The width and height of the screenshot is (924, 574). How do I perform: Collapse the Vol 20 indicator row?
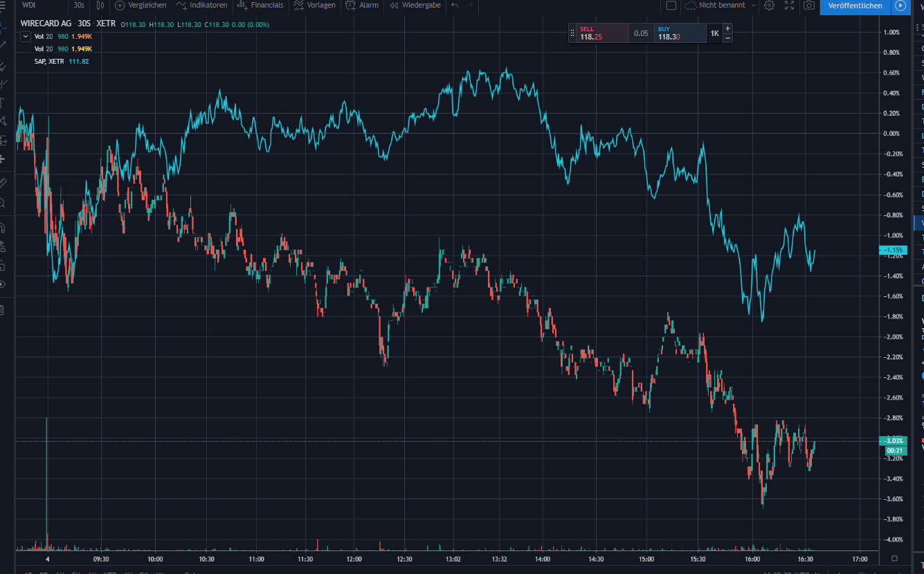click(x=26, y=37)
